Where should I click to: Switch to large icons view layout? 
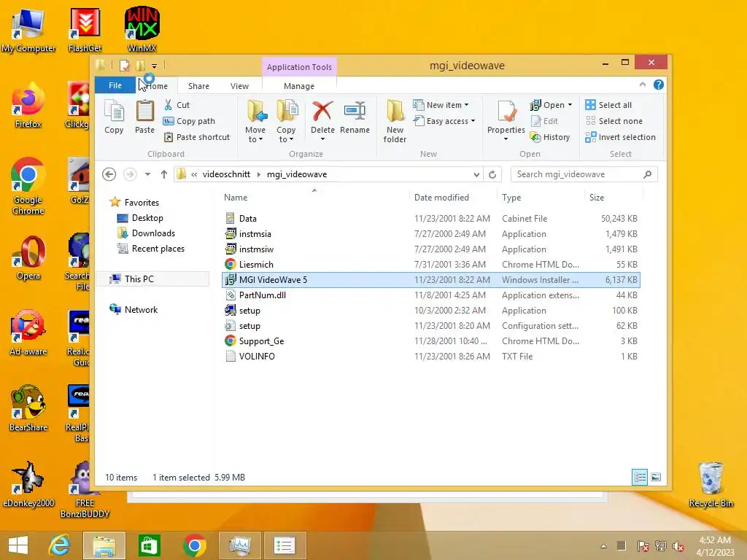(656, 477)
